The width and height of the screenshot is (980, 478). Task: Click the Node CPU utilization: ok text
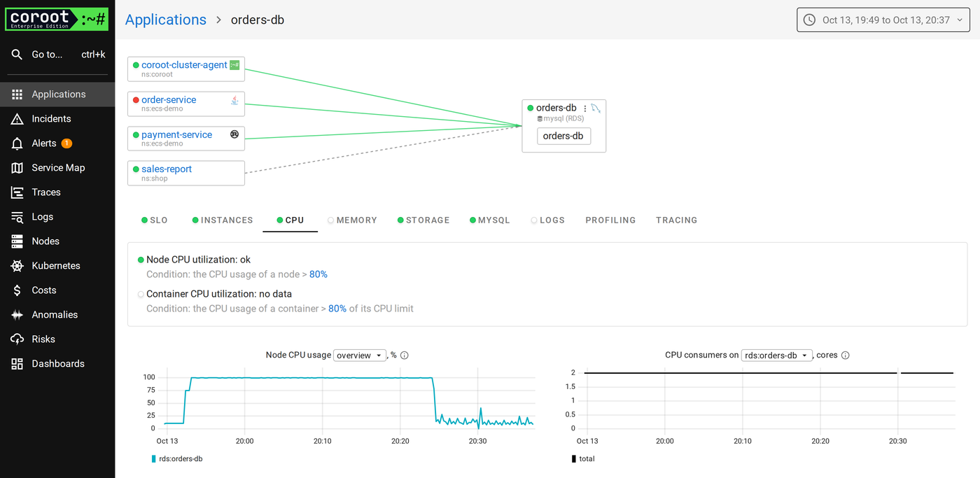click(198, 260)
